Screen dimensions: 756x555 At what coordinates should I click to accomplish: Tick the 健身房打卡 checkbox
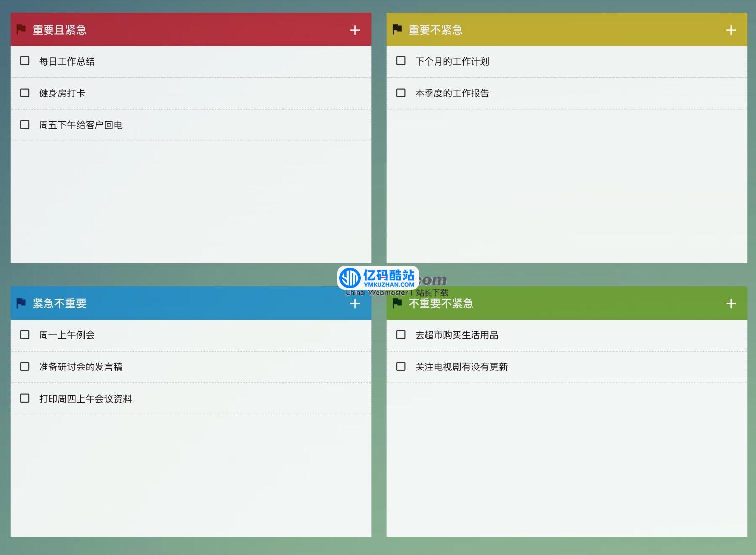25,92
